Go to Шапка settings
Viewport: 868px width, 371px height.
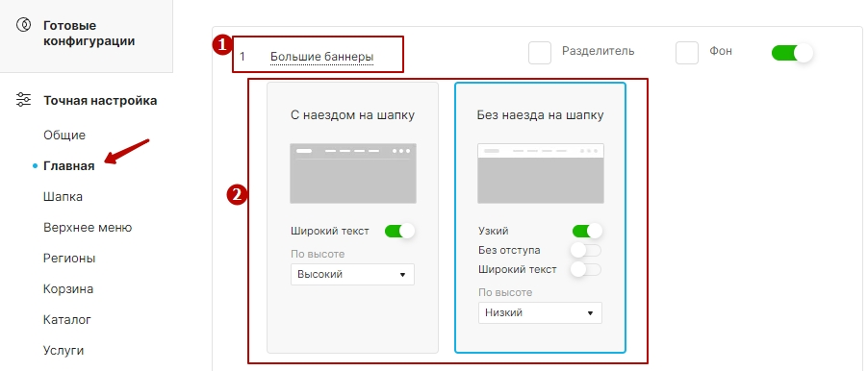64,196
